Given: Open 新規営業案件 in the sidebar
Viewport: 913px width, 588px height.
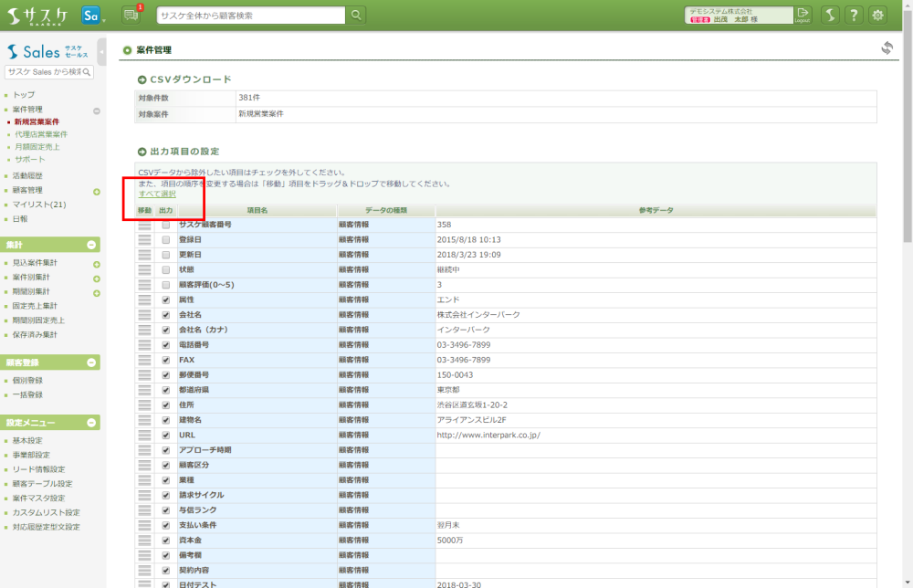Looking at the screenshot, I should (37, 121).
